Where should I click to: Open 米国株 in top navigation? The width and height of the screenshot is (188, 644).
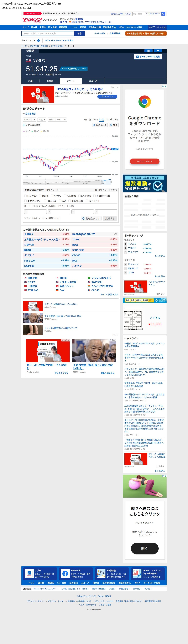click(42, 27)
